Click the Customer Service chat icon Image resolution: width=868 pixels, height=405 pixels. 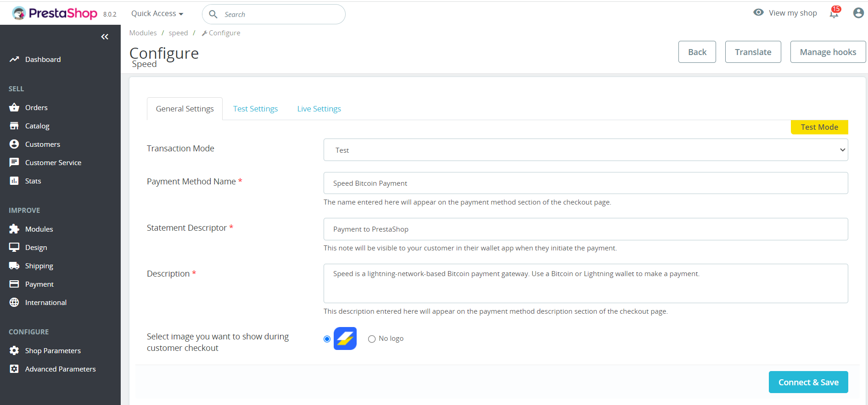click(14, 162)
